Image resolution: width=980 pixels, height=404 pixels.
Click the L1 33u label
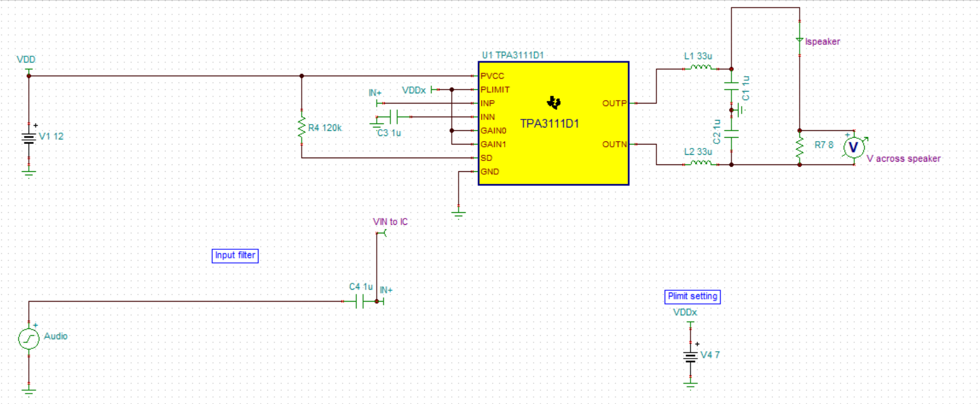[x=698, y=56]
